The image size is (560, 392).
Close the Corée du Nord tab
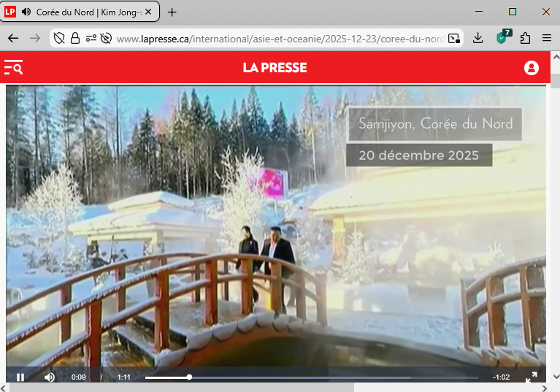pos(148,12)
